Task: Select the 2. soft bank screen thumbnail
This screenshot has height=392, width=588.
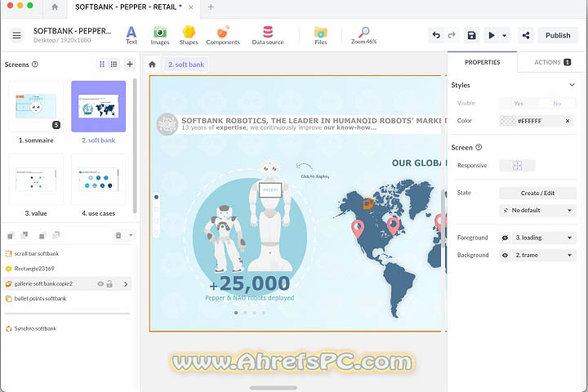Action: (99, 106)
